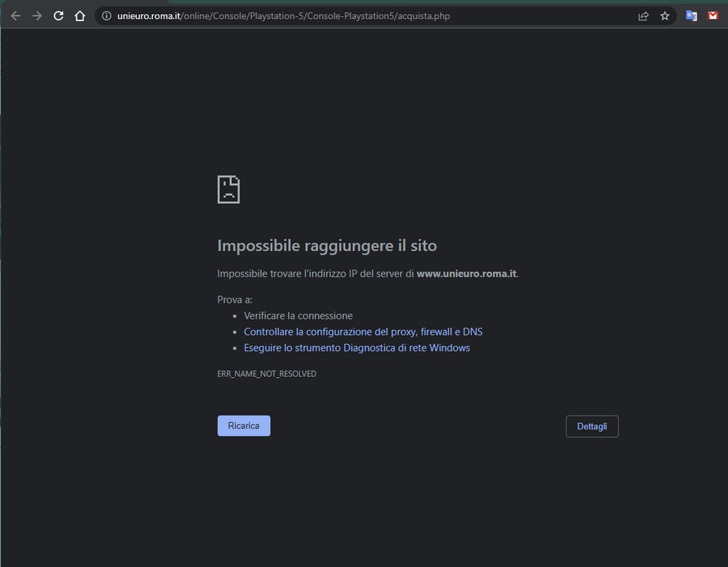Viewport: 728px width, 567px height.
Task: Open proxy, firewall and DNS configuration link
Action: (x=363, y=332)
